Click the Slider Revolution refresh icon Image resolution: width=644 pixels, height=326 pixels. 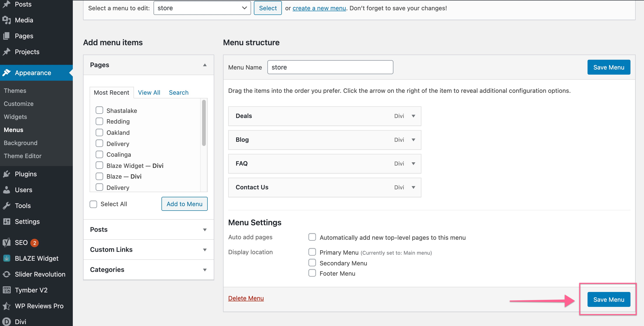tap(7, 274)
